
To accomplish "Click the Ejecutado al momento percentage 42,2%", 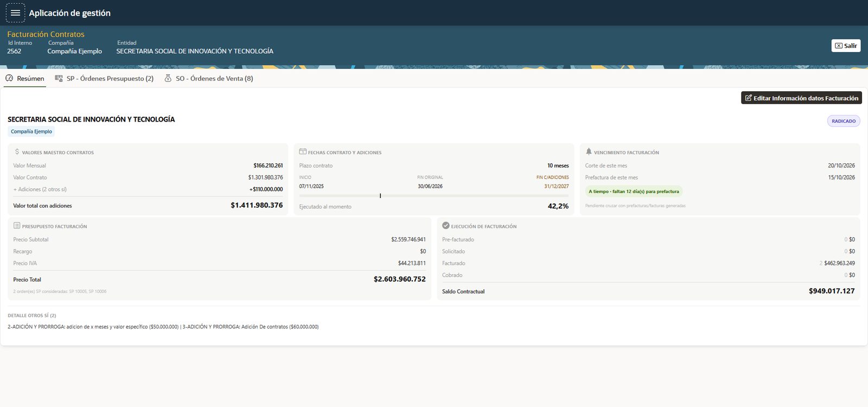I will pos(558,206).
